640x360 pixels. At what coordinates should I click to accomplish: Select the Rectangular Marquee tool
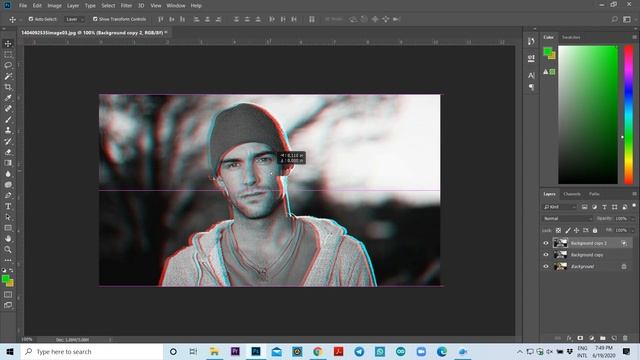[x=8, y=54]
